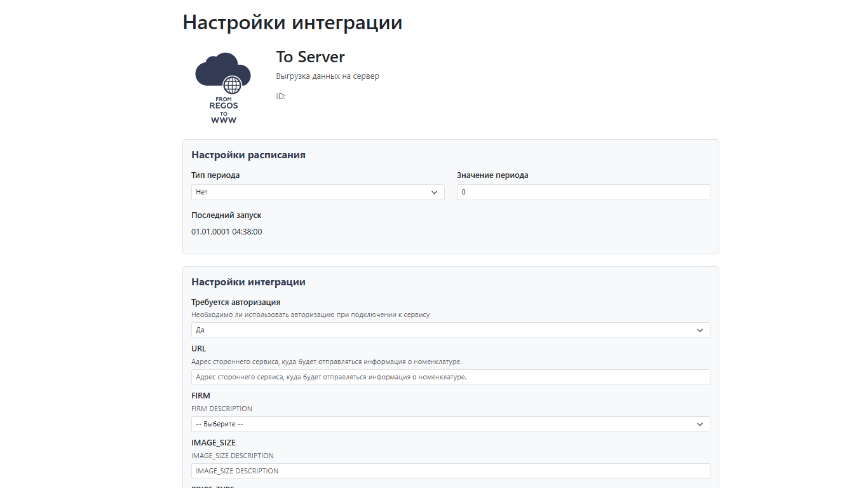The image size is (868, 488).
Task: Click into the URL address input field
Action: 451,377
